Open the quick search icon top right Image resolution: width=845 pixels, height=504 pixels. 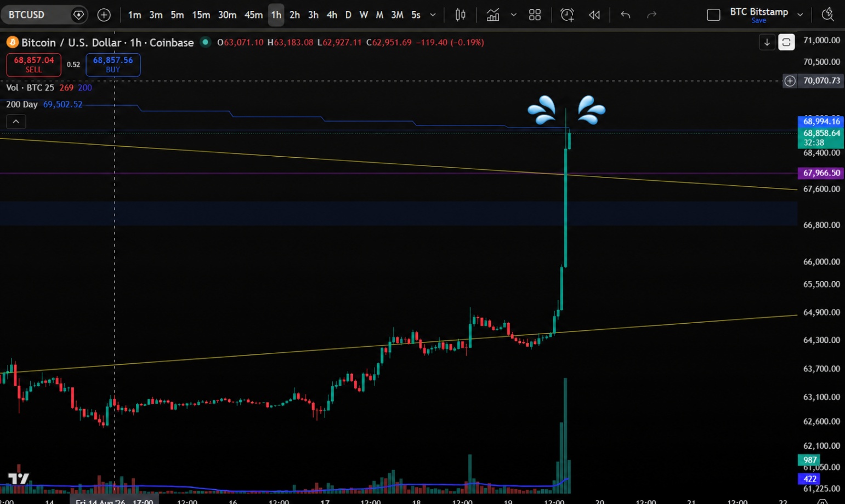[828, 15]
